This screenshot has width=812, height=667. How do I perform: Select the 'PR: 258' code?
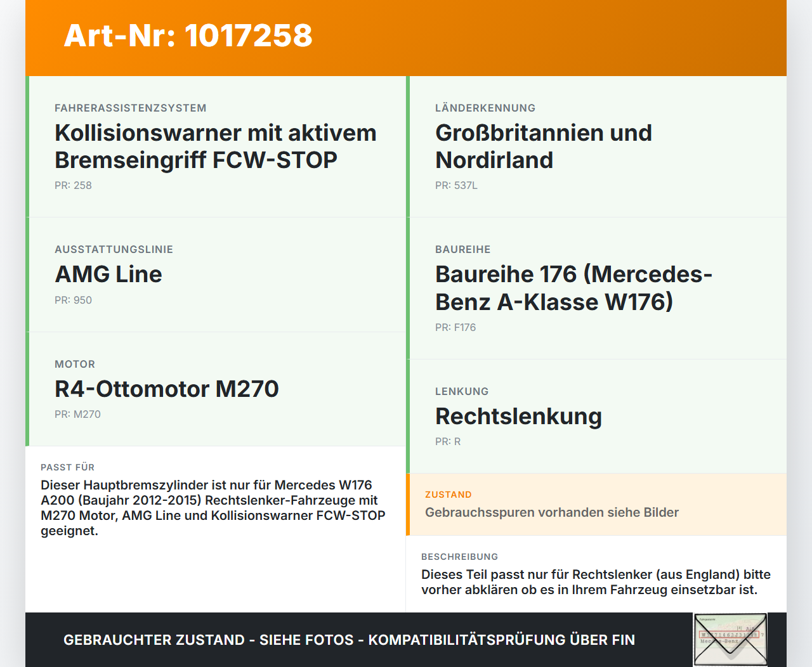(x=73, y=185)
